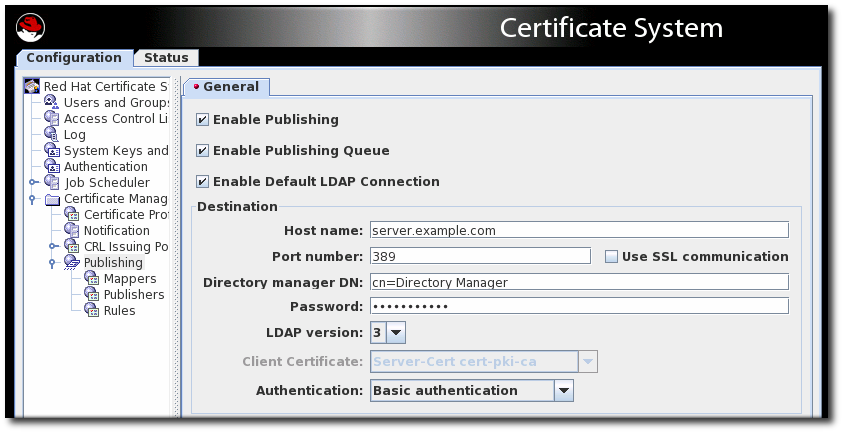Click the Mappers icon under Publishing
The height and width of the screenshot is (433, 843).
tap(91, 279)
